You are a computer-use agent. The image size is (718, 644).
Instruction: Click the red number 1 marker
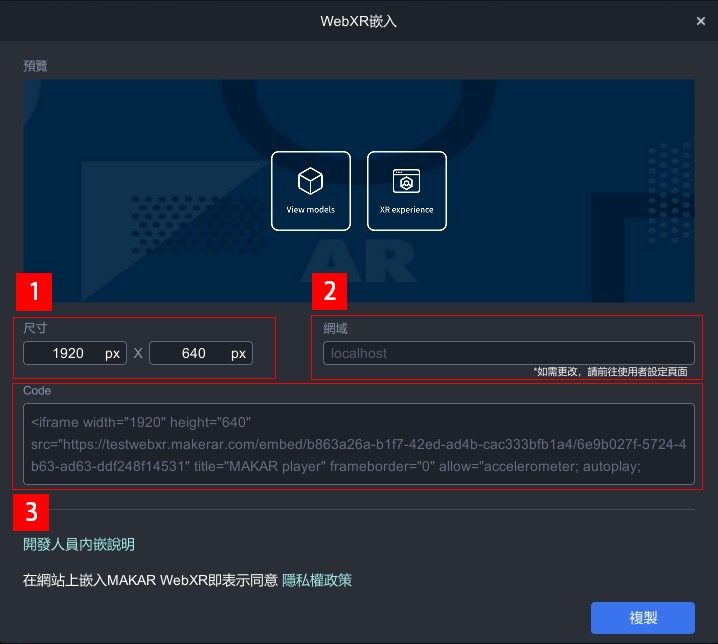point(35,292)
